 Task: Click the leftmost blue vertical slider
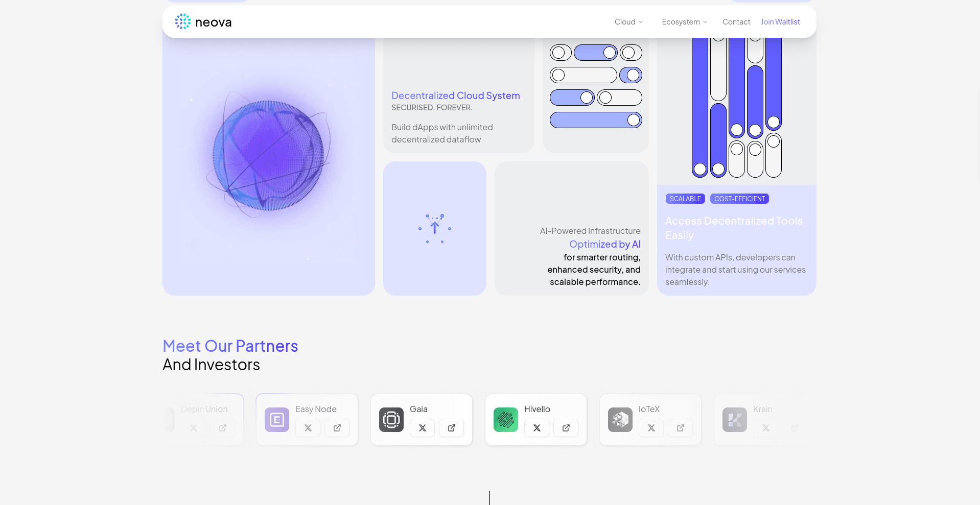pyautogui.click(x=699, y=107)
